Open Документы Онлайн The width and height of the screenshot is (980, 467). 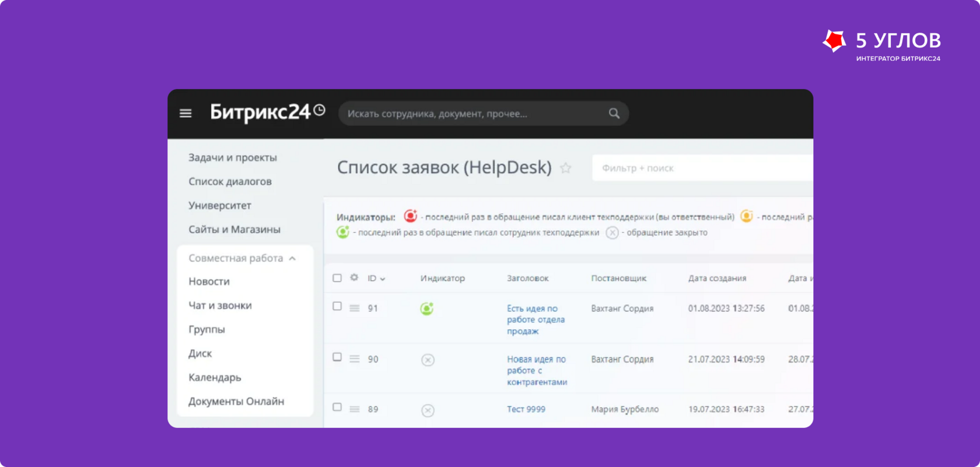tap(236, 401)
